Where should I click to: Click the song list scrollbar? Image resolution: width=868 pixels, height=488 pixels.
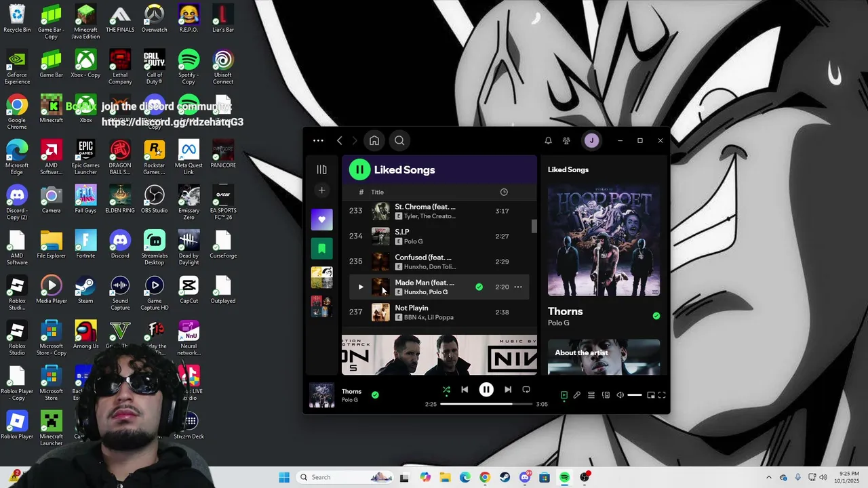pyautogui.click(x=534, y=226)
